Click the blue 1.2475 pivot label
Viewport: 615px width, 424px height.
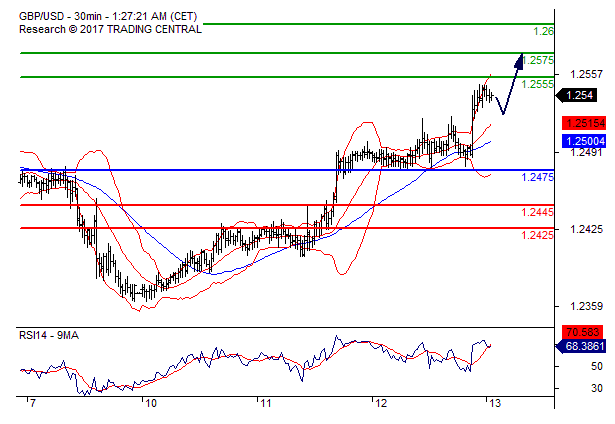pyautogui.click(x=537, y=177)
